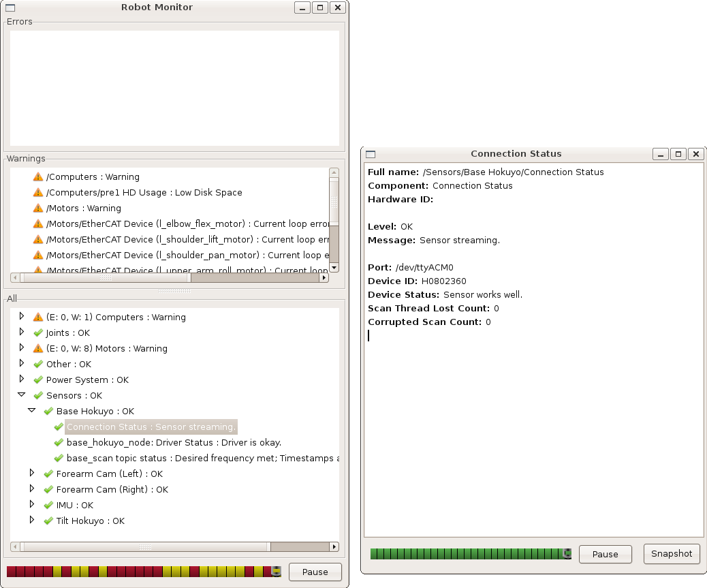Click warning icon beside Motors in All tree
Image resolution: width=707 pixels, height=588 pixels.
[x=38, y=348]
